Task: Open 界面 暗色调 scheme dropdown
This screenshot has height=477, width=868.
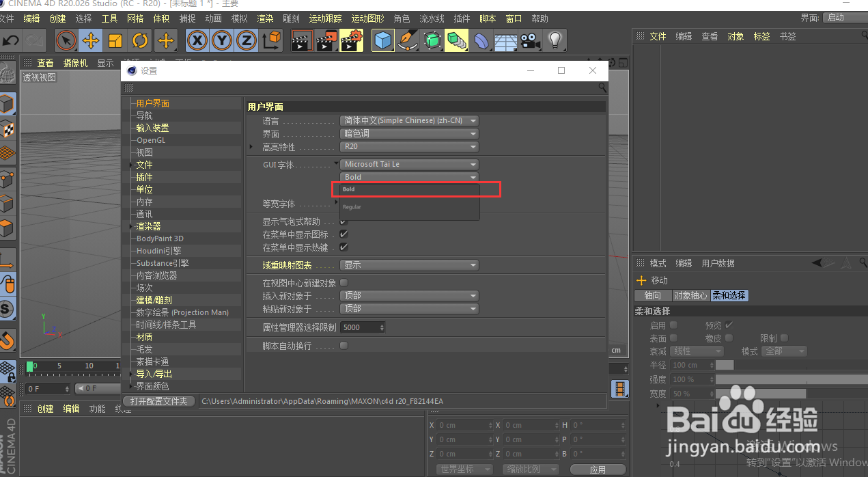Action: click(x=409, y=134)
